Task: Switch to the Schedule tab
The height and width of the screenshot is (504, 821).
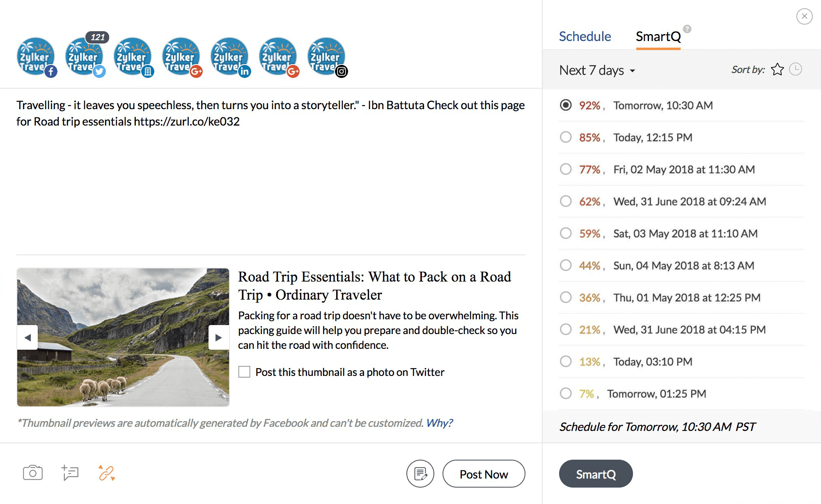Action: (585, 37)
